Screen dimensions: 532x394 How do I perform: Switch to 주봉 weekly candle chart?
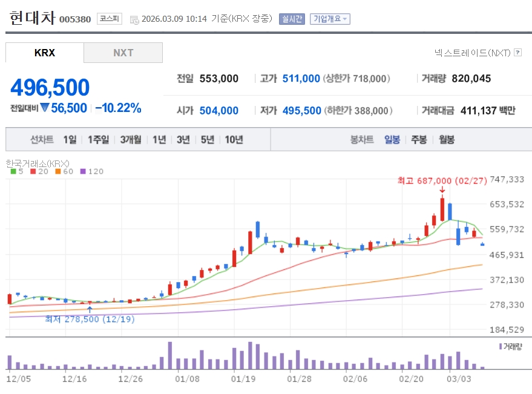(419, 140)
